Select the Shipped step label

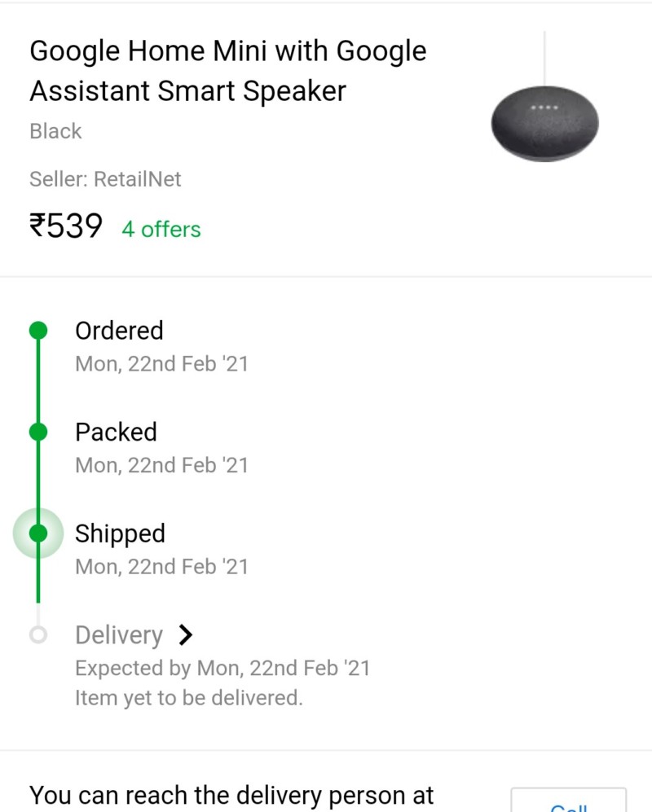pos(120,533)
